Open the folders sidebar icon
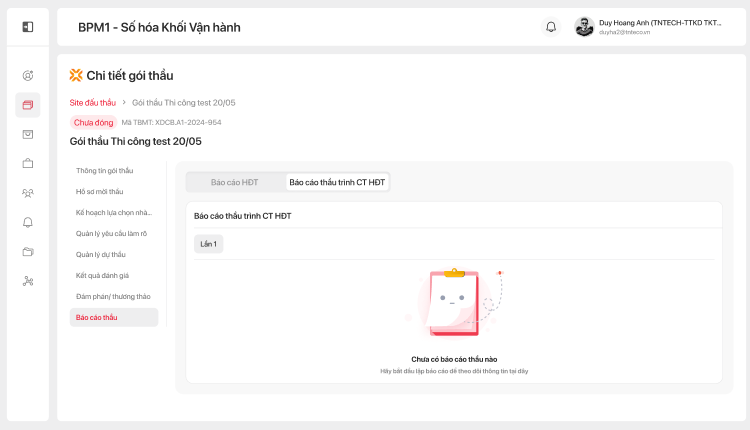Image resolution: width=750 pixels, height=430 pixels. (28, 251)
